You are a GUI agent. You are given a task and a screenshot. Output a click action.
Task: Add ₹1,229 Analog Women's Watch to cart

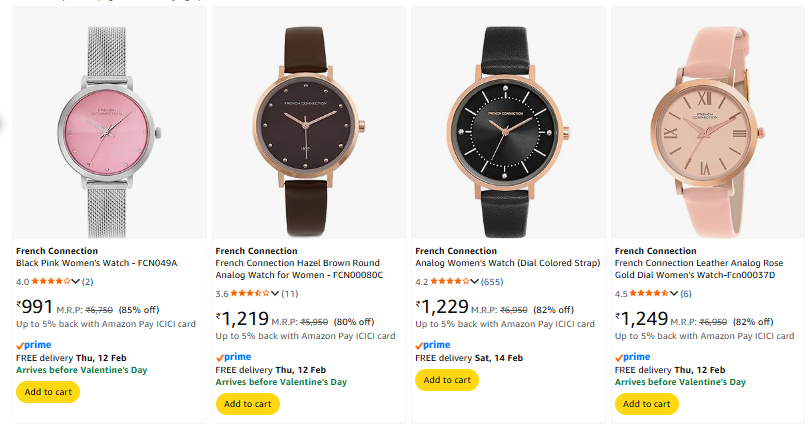point(447,380)
